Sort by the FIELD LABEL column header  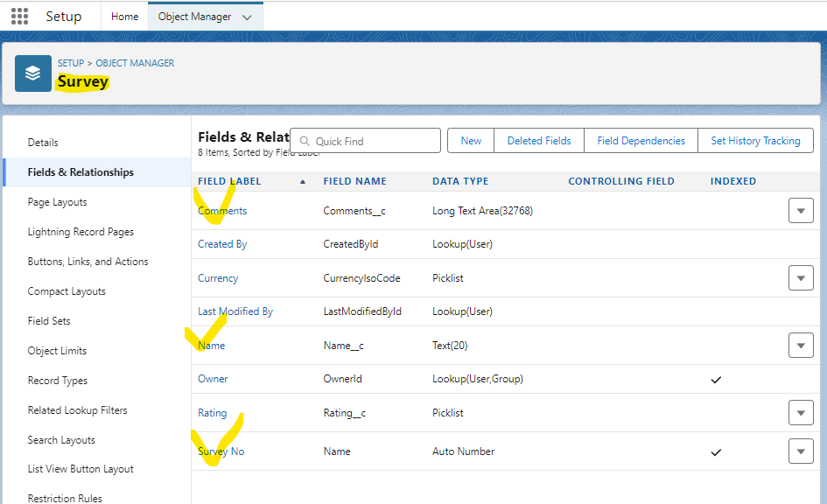click(x=229, y=181)
